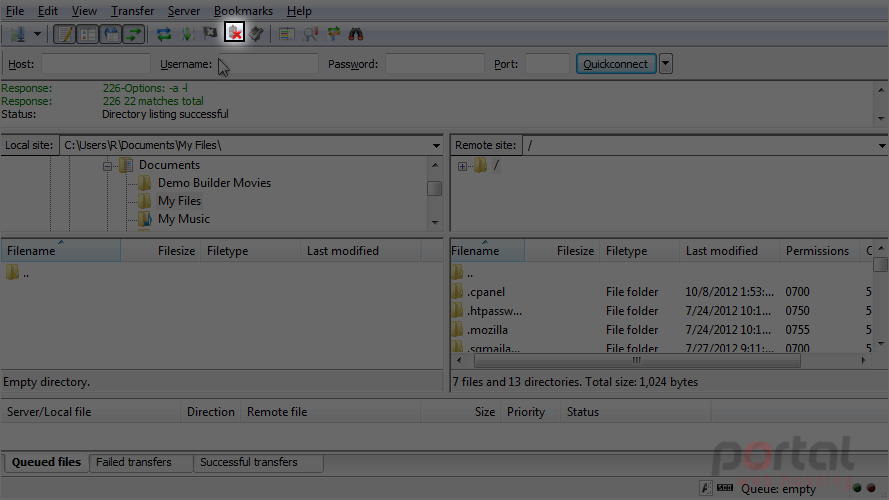Open the File menu
The height and width of the screenshot is (500, 889).
(x=15, y=11)
